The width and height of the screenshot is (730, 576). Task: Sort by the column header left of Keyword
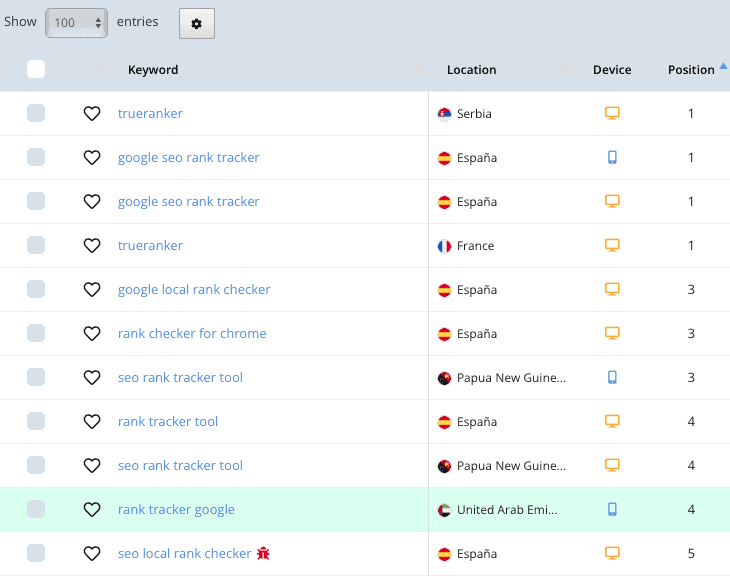click(100, 70)
